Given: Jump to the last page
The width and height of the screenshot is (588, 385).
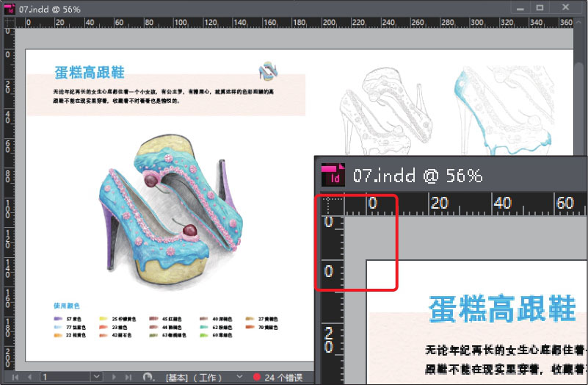Looking at the screenshot, I should pyautogui.click(x=128, y=377).
